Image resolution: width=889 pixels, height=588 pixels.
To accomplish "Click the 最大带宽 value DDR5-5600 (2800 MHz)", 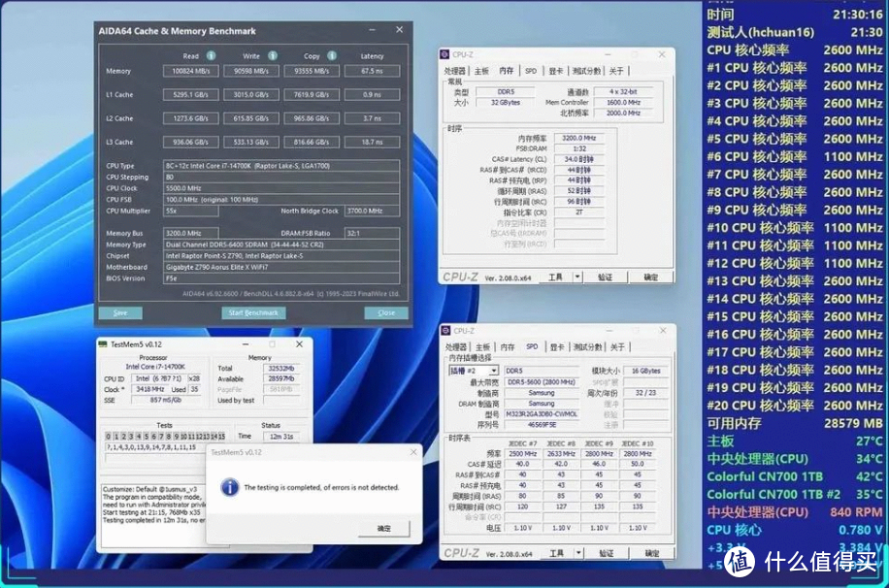I will click(542, 381).
